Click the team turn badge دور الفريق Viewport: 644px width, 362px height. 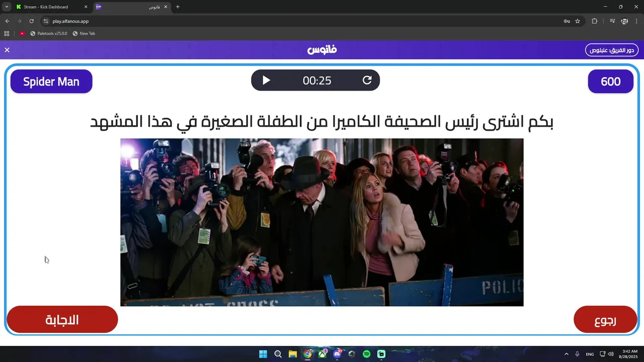612,50
